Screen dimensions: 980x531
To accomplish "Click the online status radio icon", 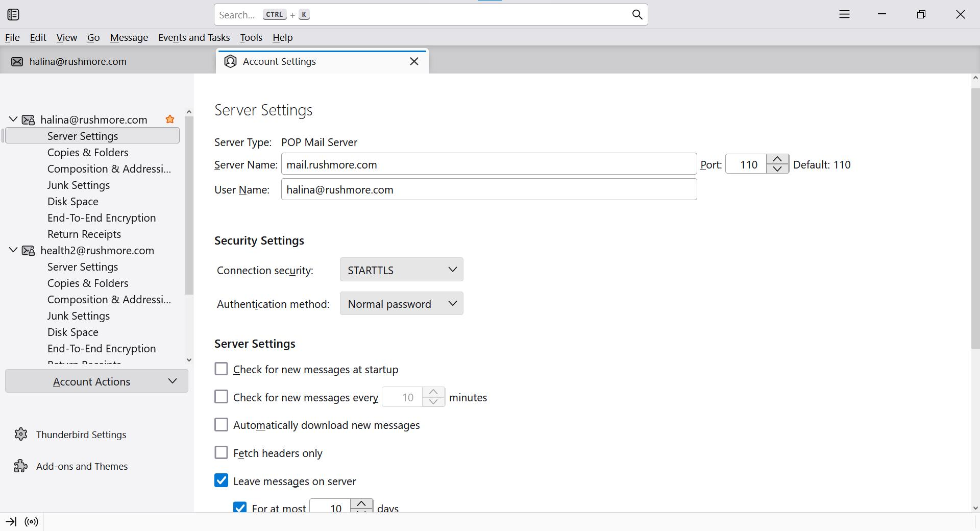I will coord(32,522).
